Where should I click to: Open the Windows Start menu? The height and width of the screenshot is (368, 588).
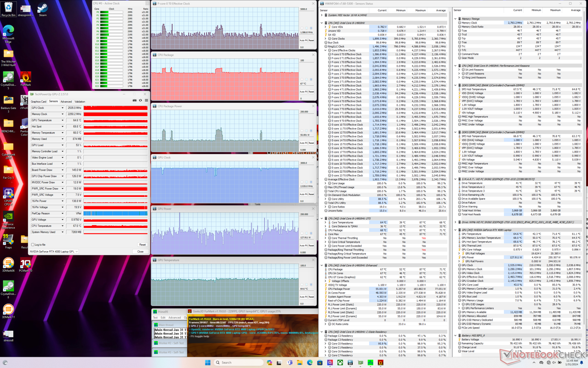pyautogui.click(x=208, y=362)
